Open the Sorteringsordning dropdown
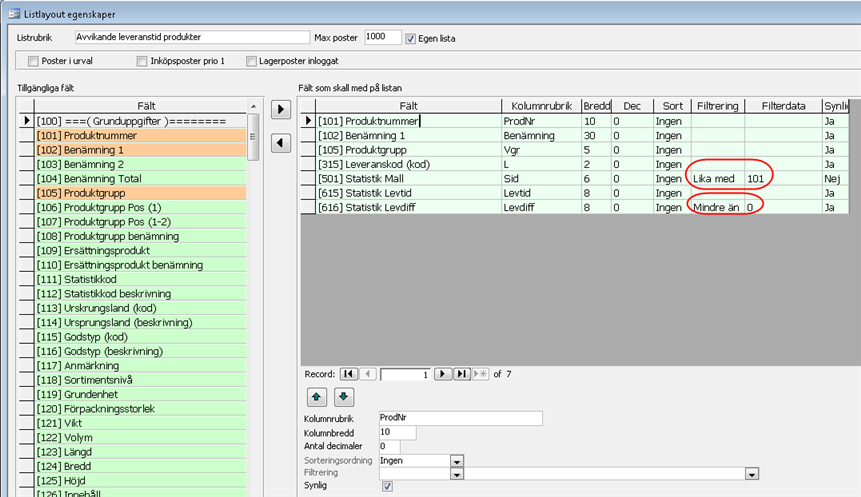Image resolution: width=861 pixels, height=497 pixels. point(456,460)
